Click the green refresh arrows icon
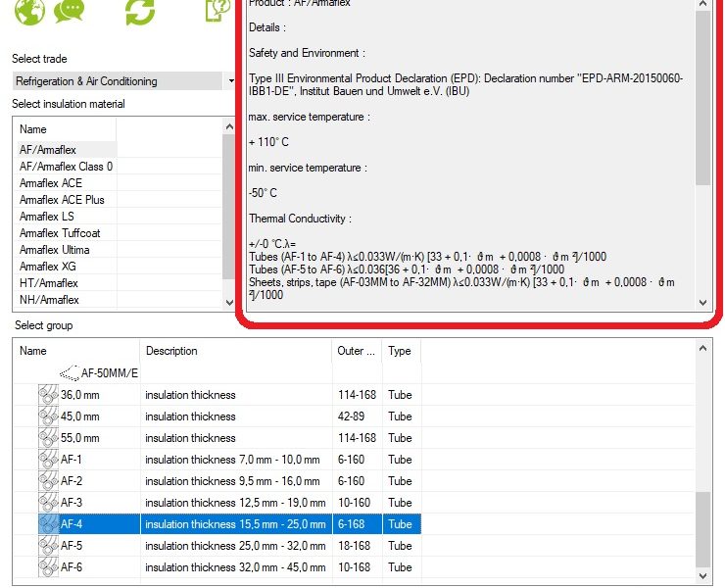 click(x=140, y=11)
